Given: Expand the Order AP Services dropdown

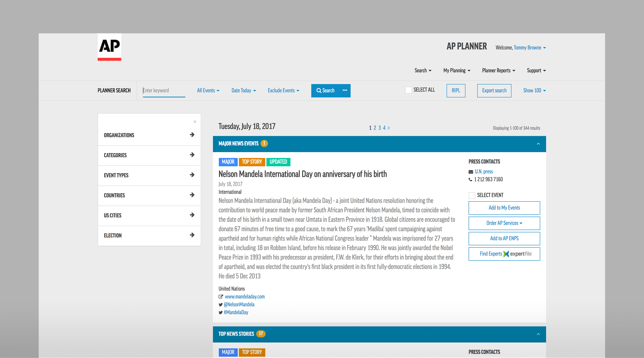Looking at the screenshot, I should (504, 223).
